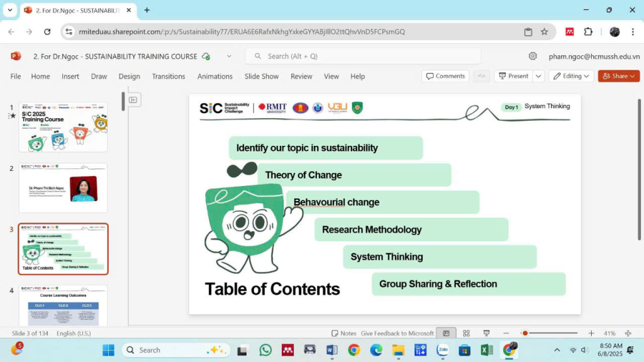
Task: Open the Help tab
Action: pos(357,76)
